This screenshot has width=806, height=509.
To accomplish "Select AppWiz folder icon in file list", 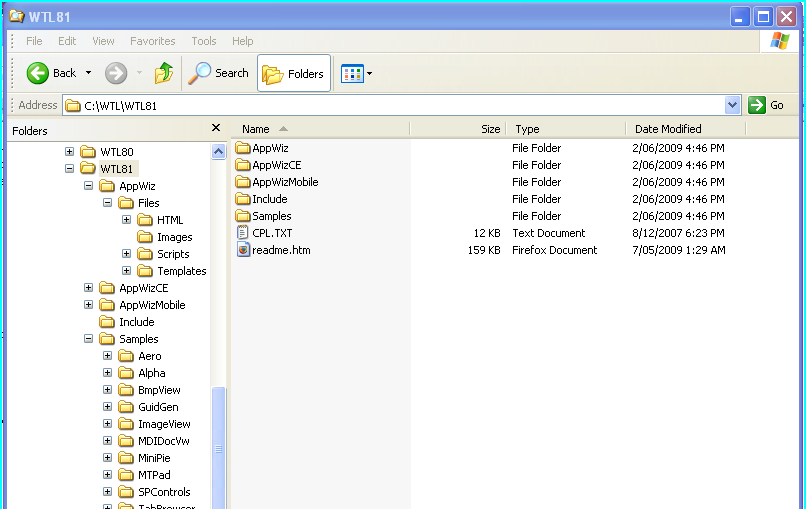I will tap(243, 148).
